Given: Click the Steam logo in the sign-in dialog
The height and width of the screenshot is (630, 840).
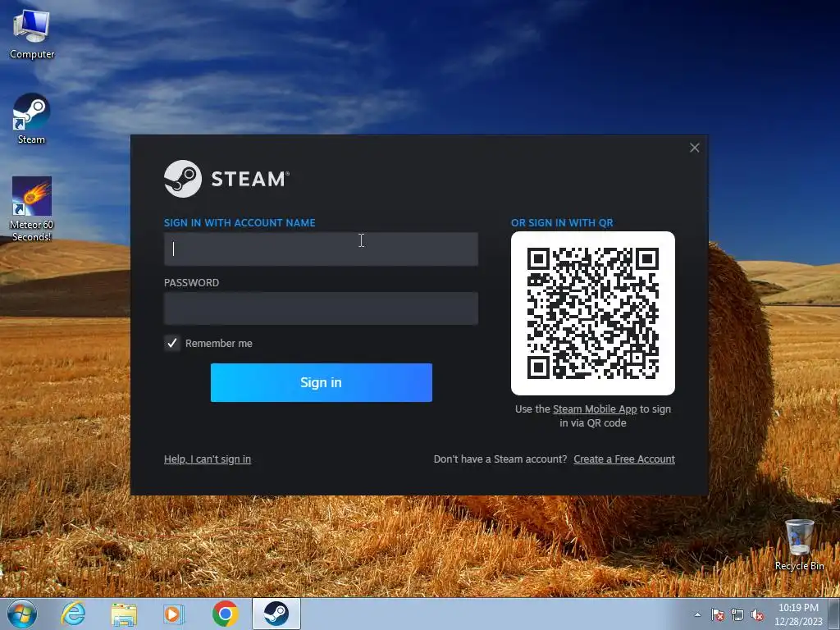Looking at the screenshot, I should coord(226,179).
